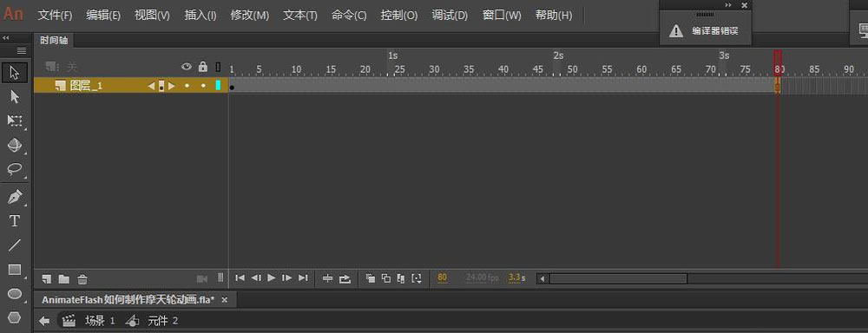Add a new layer folder
868x333 pixels.
click(64, 278)
